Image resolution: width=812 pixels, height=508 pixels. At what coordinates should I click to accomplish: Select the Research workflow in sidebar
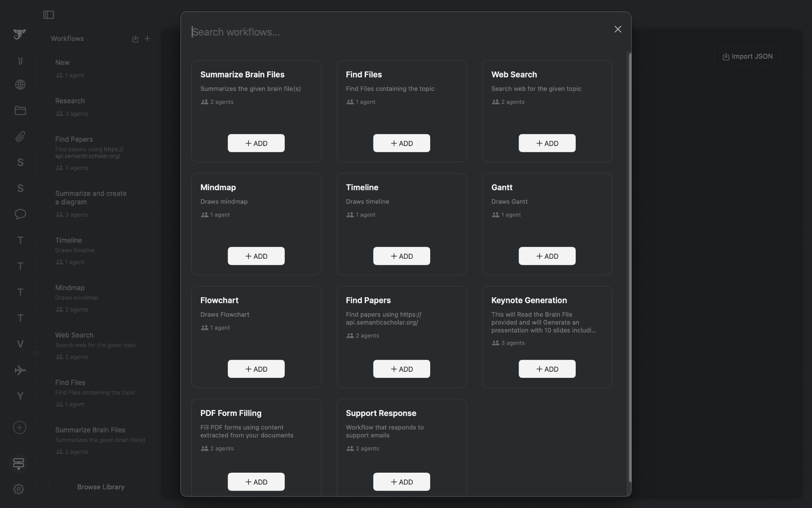coord(101,107)
